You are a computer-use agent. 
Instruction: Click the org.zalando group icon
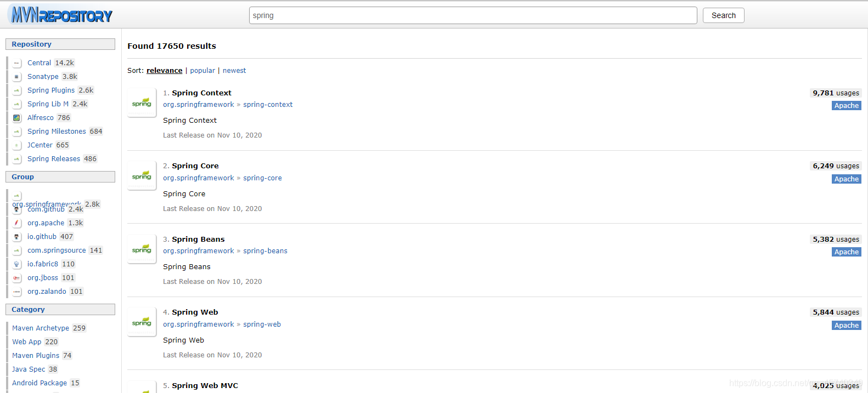click(17, 292)
